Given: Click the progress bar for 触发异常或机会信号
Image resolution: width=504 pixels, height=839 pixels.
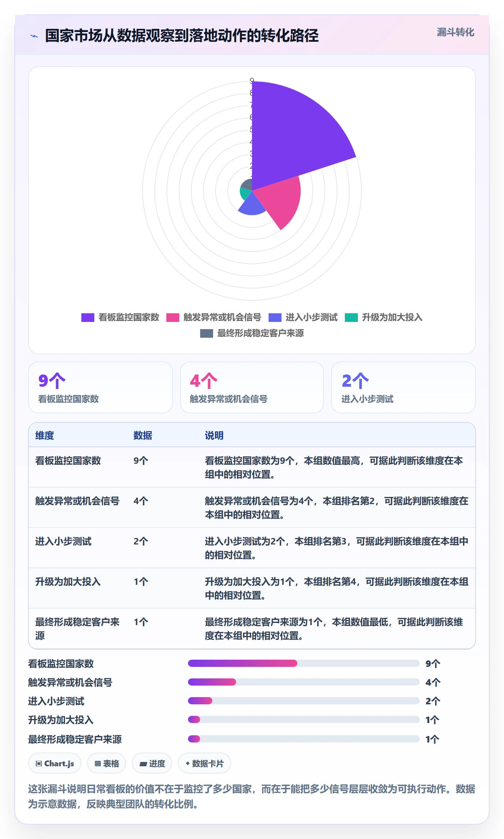Looking at the screenshot, I should [x=304, y=682].
